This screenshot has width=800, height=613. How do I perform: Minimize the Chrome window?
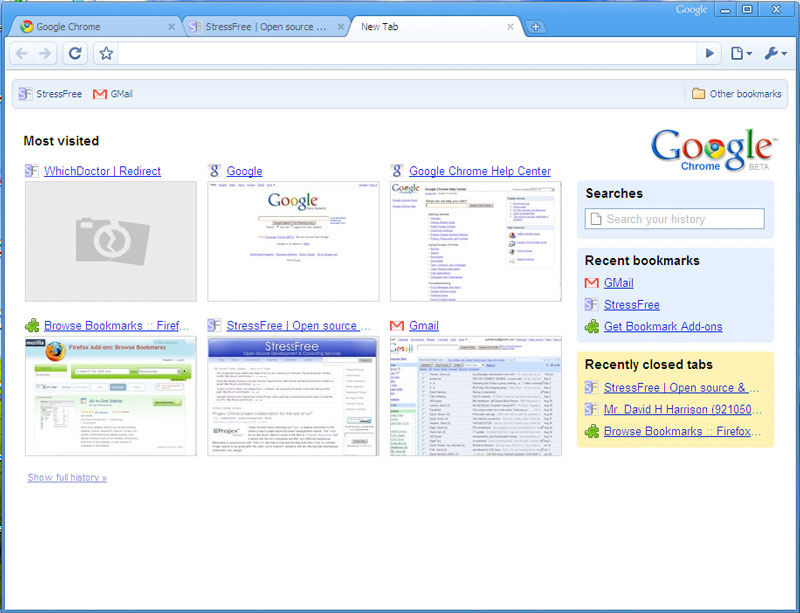tap(726, 10)
